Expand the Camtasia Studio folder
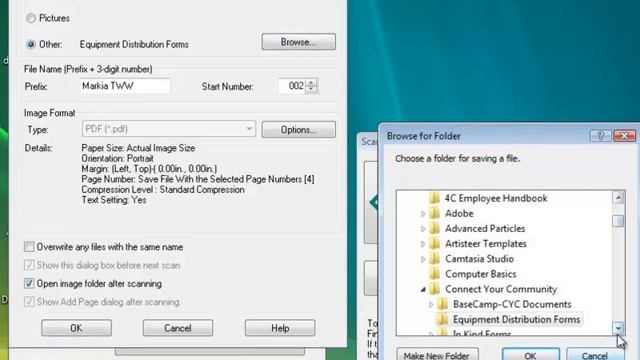The width and height of the screenshot is (640, 360). click(423, 259)
